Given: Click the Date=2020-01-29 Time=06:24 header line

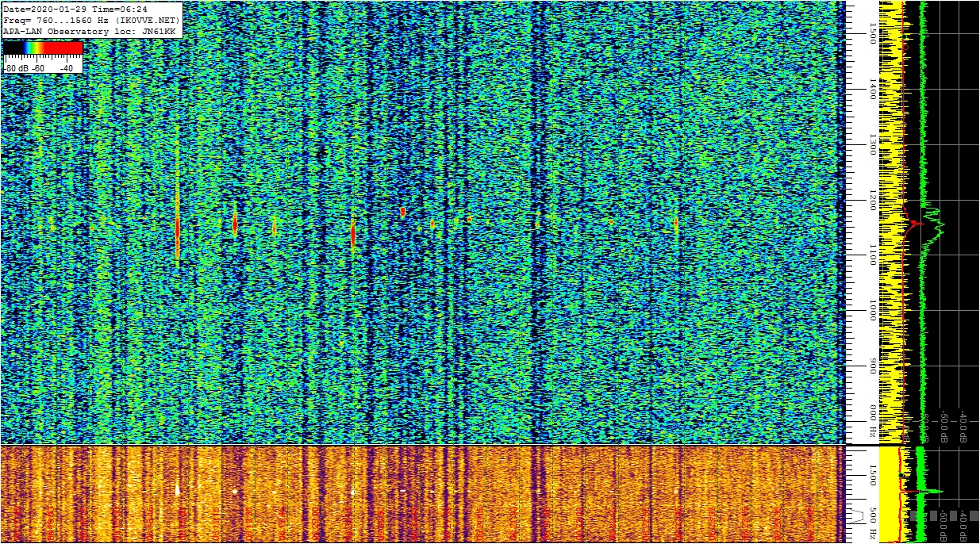Looking at the screenshot, I should point(75,10).
